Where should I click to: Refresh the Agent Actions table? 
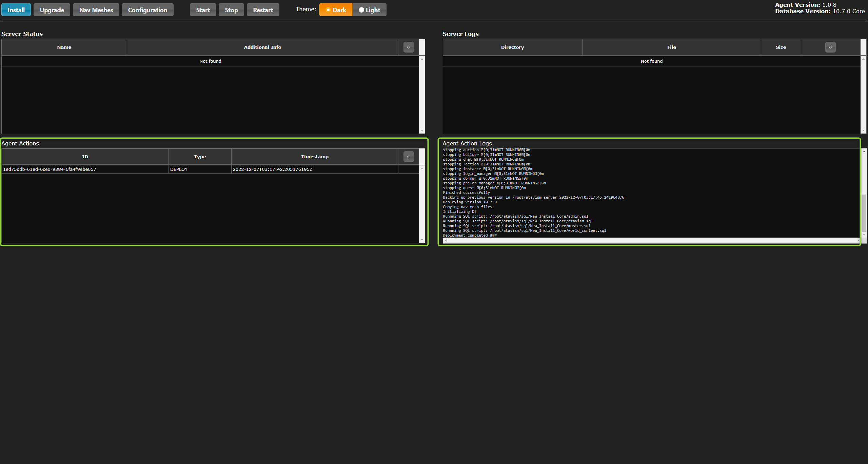coord(409,157)
